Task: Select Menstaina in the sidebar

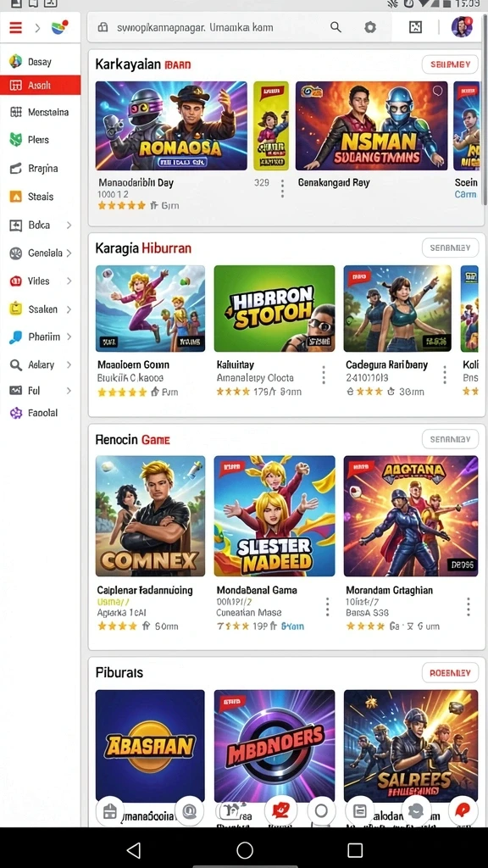Action: pyautogui.click(x=41, y=113)
